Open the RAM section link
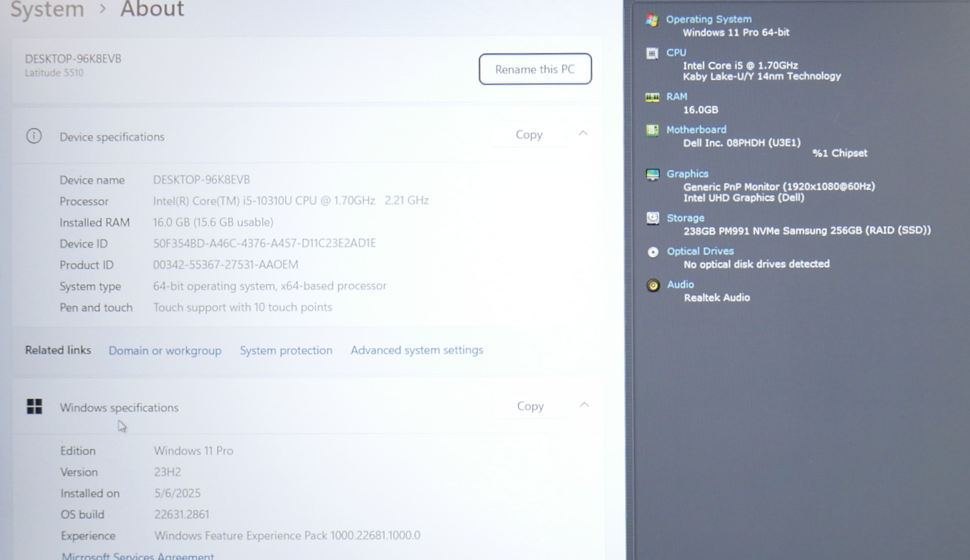This screenshot has height=560, width=970. 677,97
